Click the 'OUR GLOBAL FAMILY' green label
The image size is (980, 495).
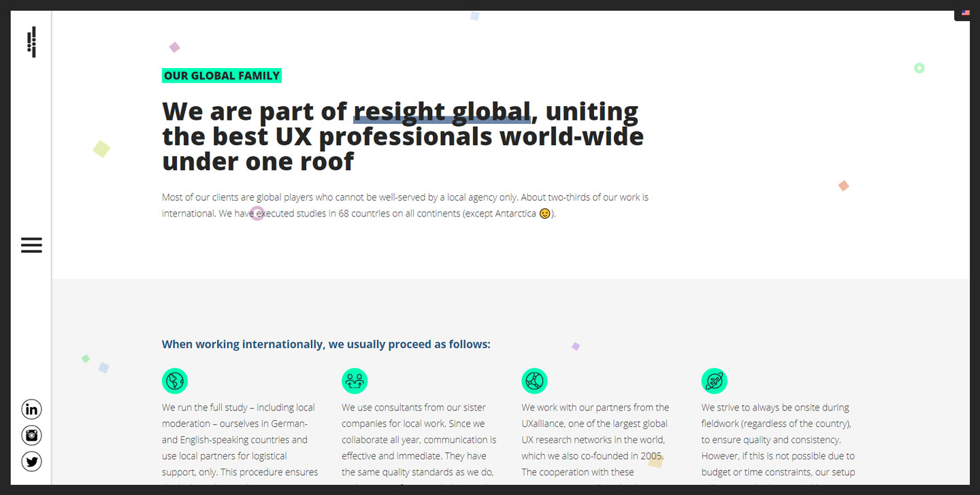tap(222, 76)
